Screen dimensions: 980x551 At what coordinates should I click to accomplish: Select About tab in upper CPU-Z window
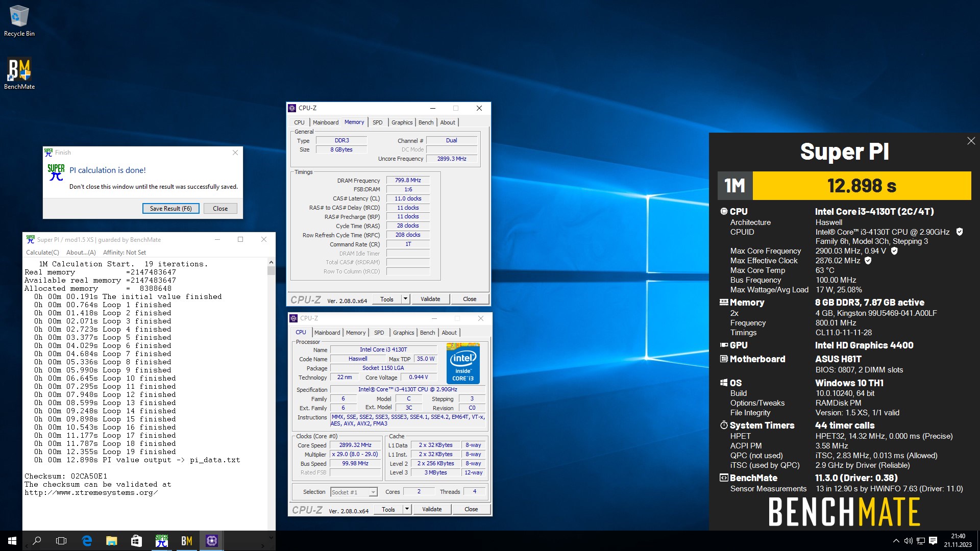(x=448, y=122)
